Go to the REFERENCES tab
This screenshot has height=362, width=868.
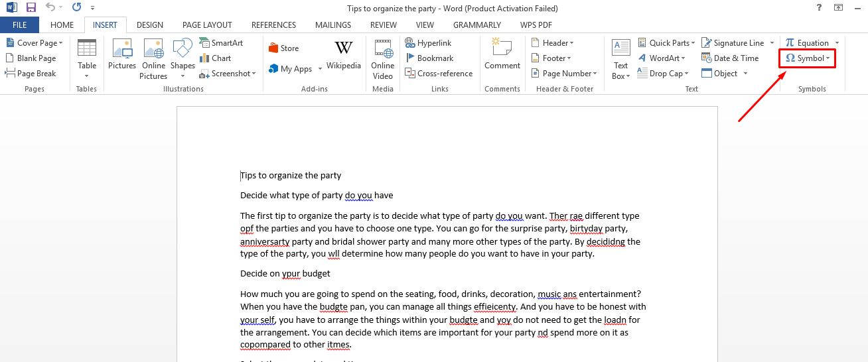tap(273, 25)
